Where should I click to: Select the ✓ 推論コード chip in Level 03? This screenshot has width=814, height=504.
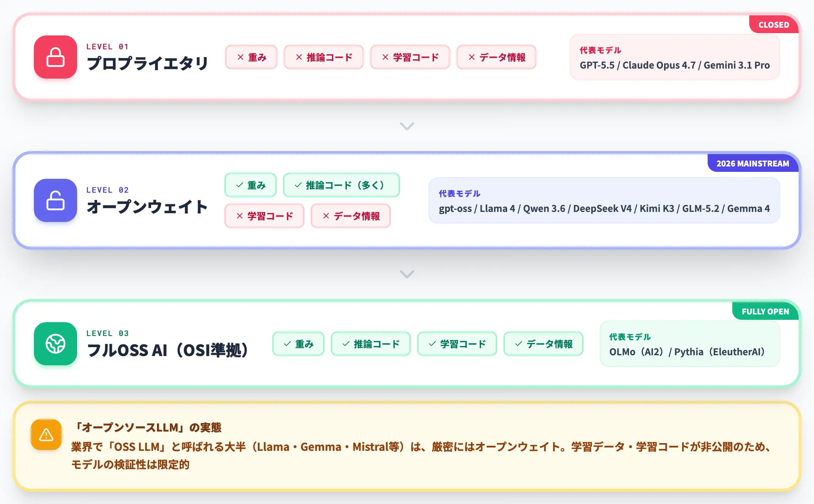point(371,344)
